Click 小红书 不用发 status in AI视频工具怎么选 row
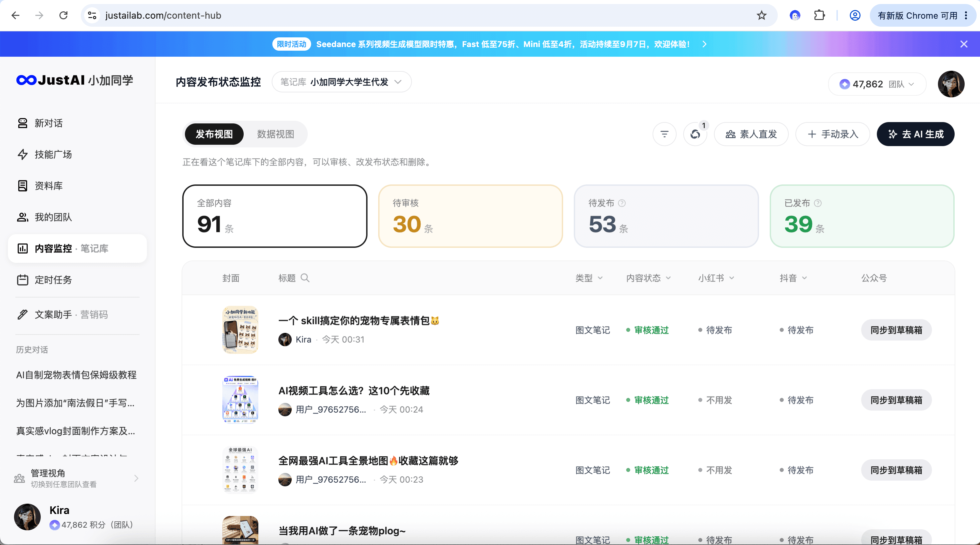The height and width of the screenshot is (545, 980). [x=715, y=400]
